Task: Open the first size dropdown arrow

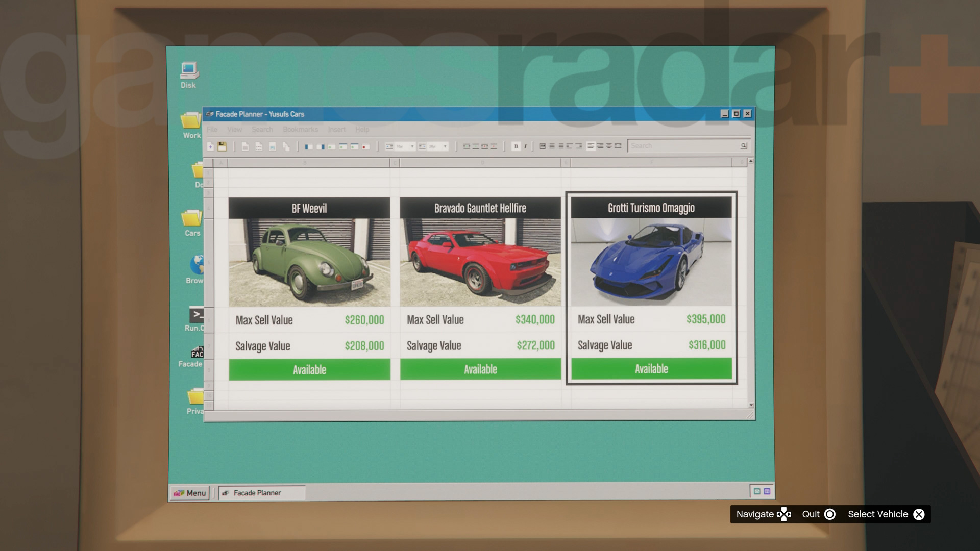Action: (x=412, y=146)
